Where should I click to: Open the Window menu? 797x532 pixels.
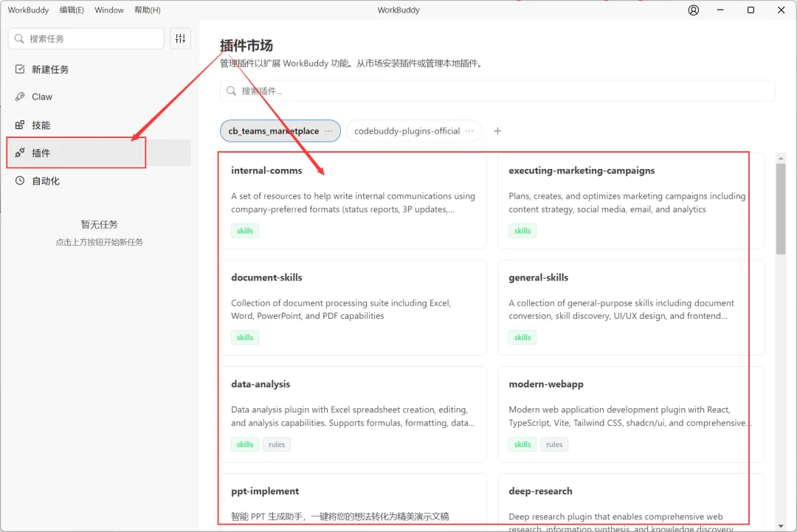coord(108,10)
